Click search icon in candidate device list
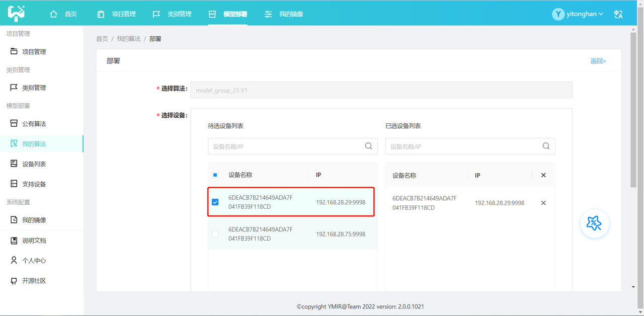Viewport: 644px width, 316px height. 368,146
